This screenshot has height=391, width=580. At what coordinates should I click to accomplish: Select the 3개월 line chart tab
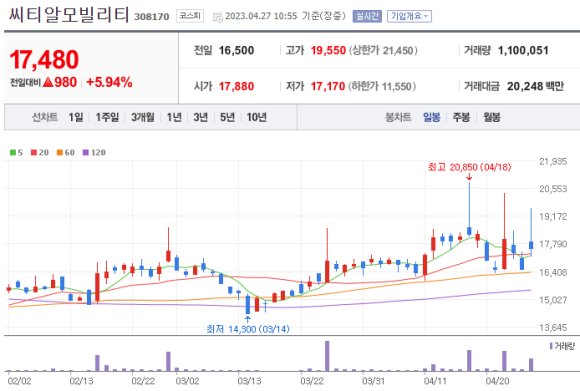click(143, 118)
